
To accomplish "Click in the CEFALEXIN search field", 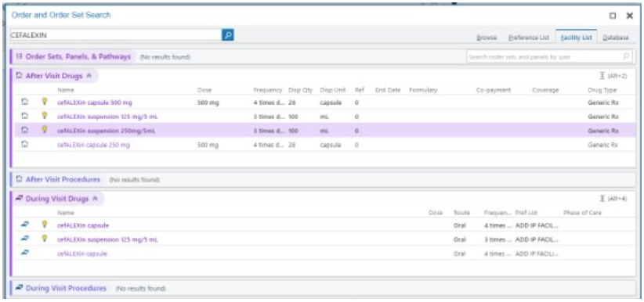I will tap(116, 35).
